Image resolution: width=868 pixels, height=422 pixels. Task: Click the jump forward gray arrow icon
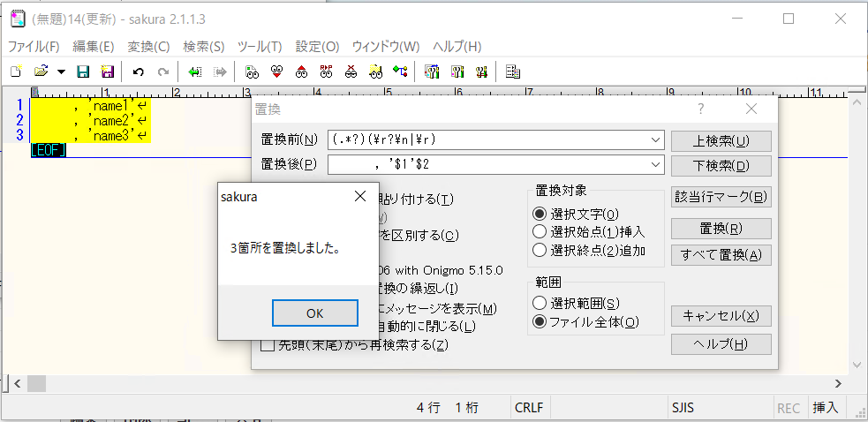pos(221,72)
